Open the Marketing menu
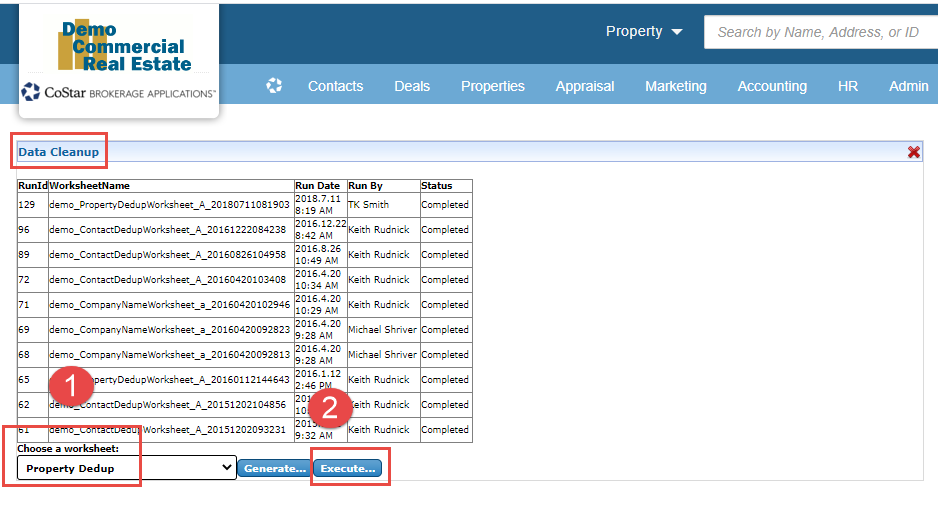 click(x=675, y=86)
